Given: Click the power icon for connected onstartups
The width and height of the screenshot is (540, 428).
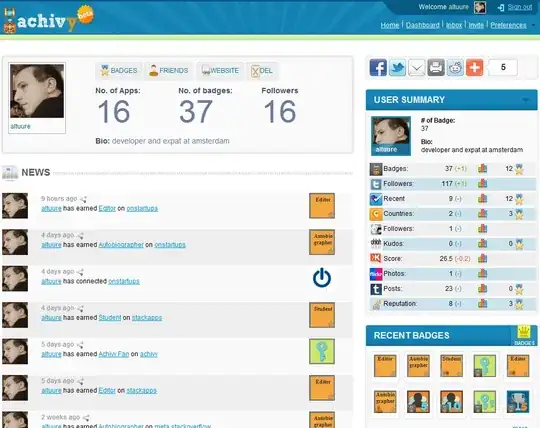Looking at the screenshot, I should click(322, 278).
